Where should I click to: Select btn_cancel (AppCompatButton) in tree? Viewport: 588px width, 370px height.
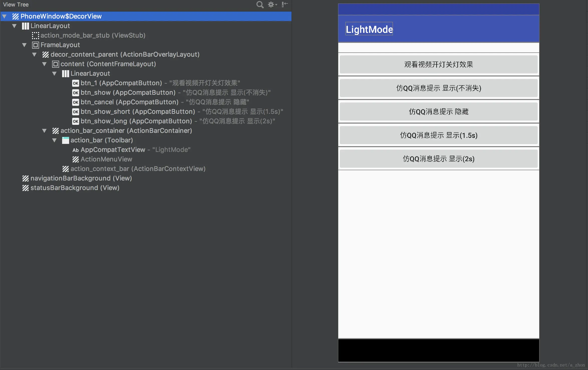(x=129, y=102)
